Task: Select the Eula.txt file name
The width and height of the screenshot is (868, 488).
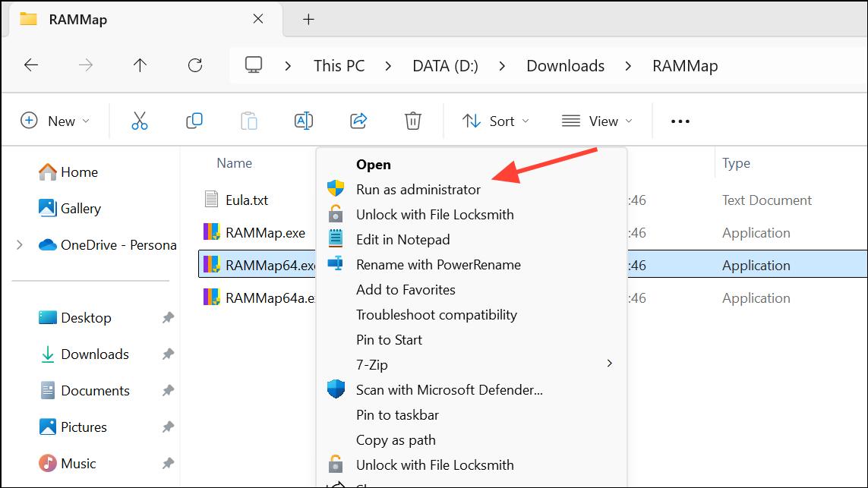Action: [x=247, y=200]
